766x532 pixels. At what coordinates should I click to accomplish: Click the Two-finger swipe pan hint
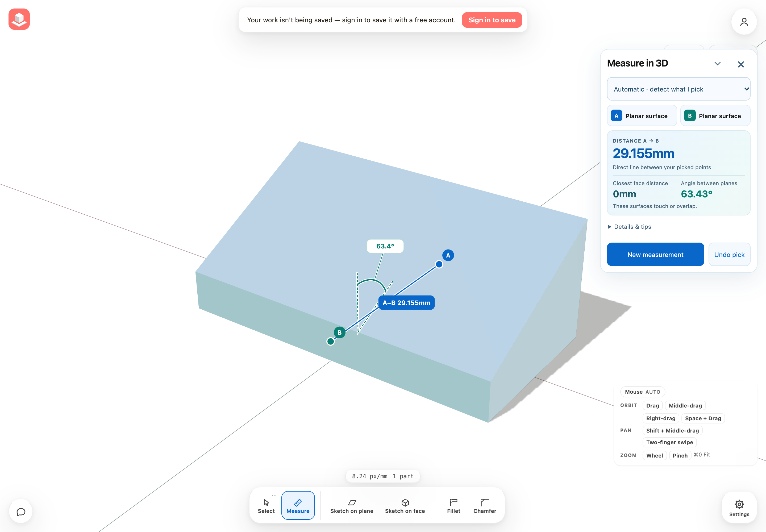(669, 442)
